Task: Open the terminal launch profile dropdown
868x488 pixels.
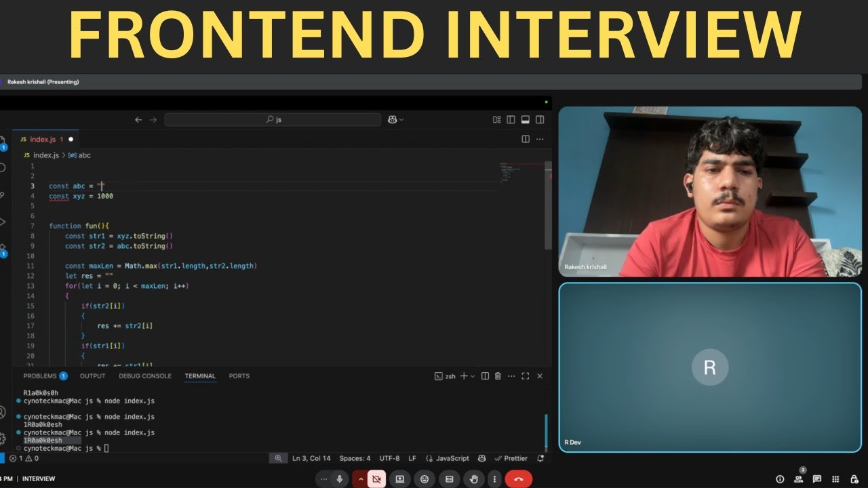Action: (473, 376)
